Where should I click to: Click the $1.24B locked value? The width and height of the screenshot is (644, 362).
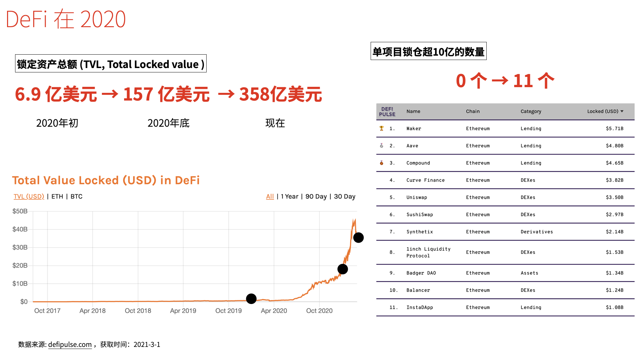click(614, 290)
